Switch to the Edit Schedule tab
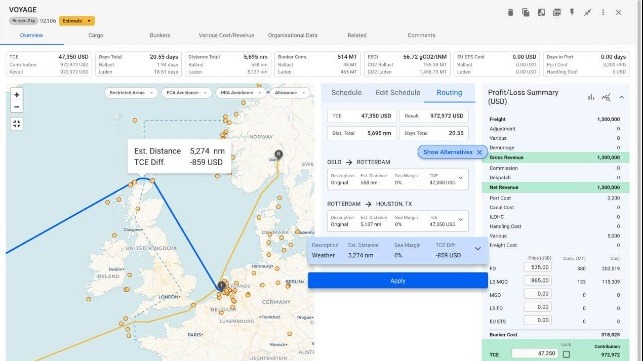The width and height of the screenshot is (643, 361). (398, 93)
